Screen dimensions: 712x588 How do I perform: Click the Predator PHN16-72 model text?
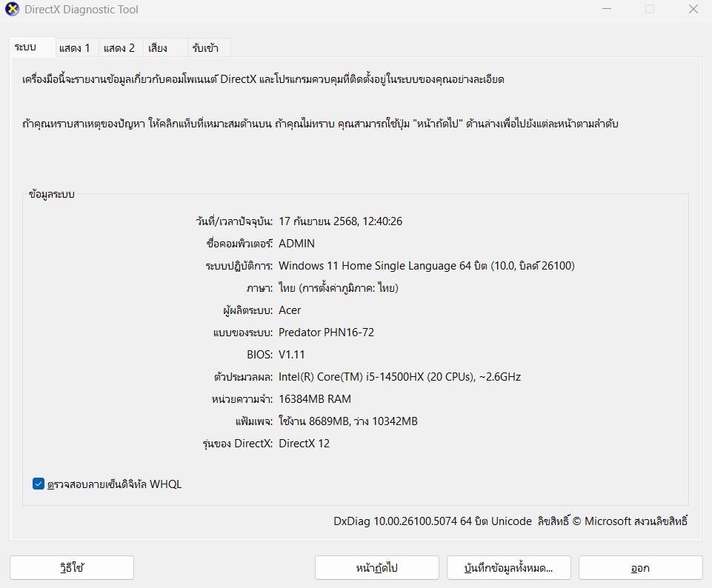(325, 332)
